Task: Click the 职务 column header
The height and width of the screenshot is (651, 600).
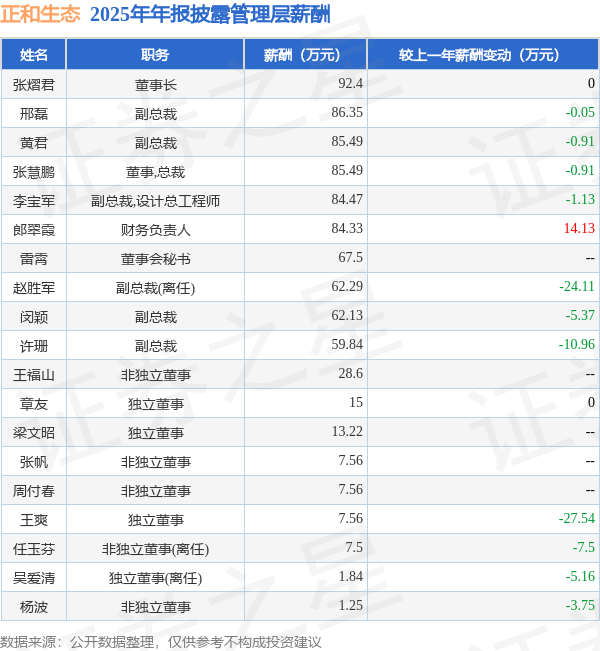Action: 155,54
